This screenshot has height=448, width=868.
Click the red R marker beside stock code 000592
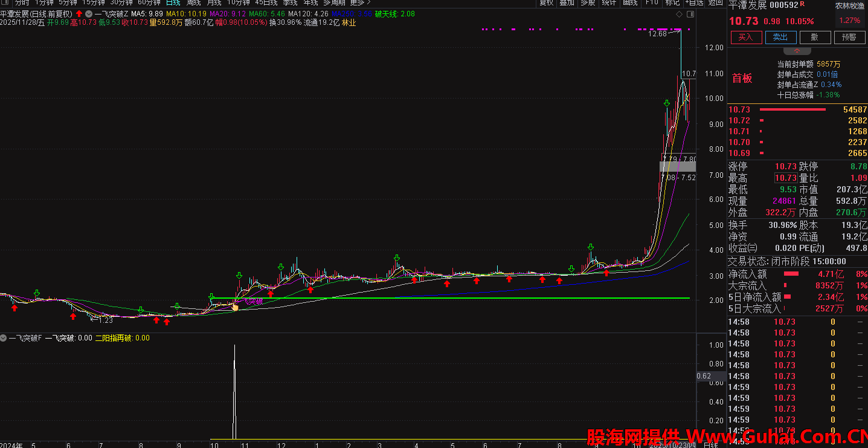pyautogui.click(x=802, y=5)
